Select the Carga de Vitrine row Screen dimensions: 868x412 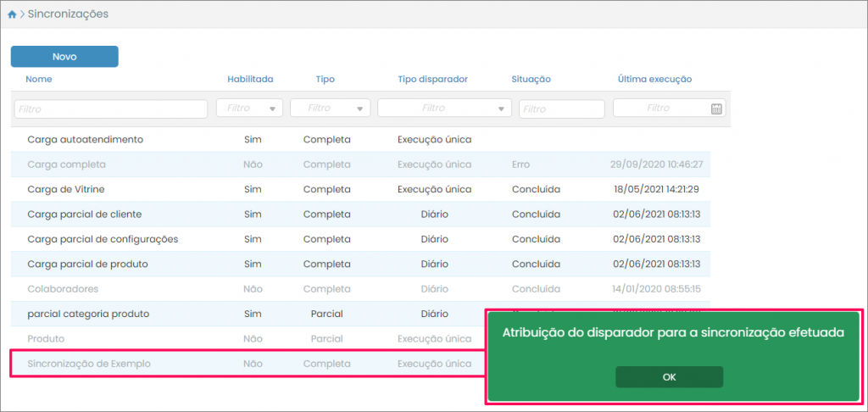tap(65, 189)
